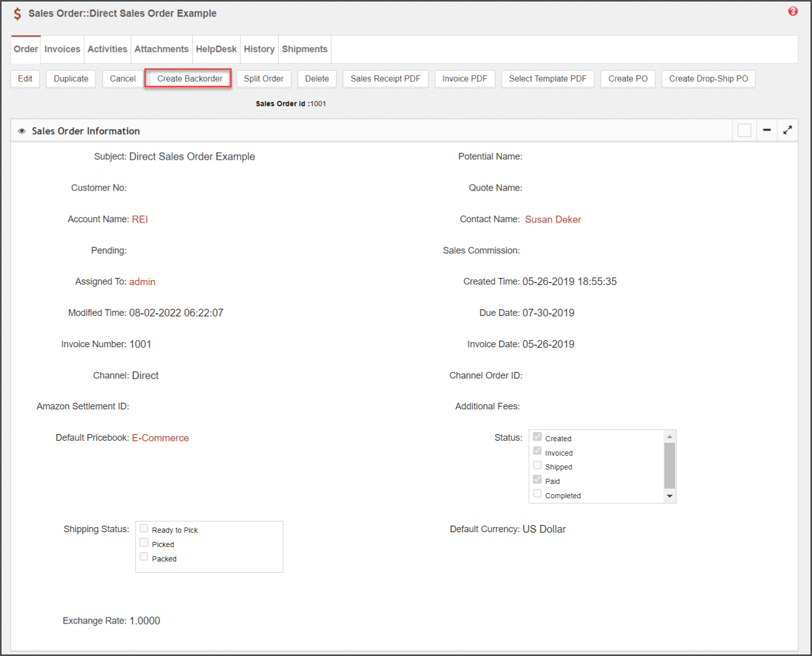Click the Invoice PDF button
Image resolution: width=812 pixels, height=656 pixels.
[x=465, y=79]
